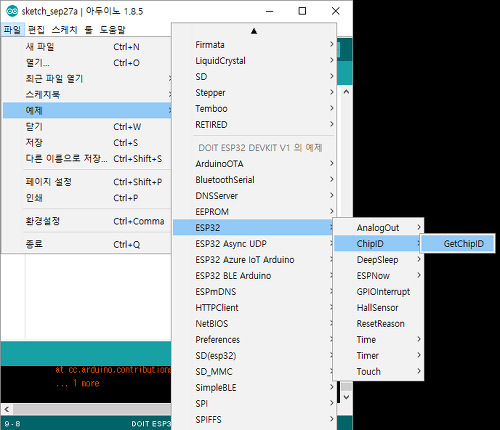Expand the Firmata examples

pos(254,45)
